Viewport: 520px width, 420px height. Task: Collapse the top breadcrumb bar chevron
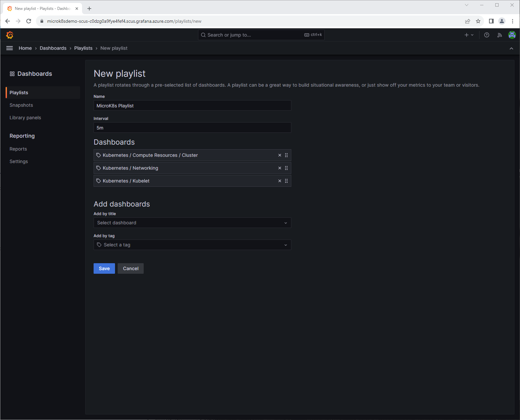[511, 48]
